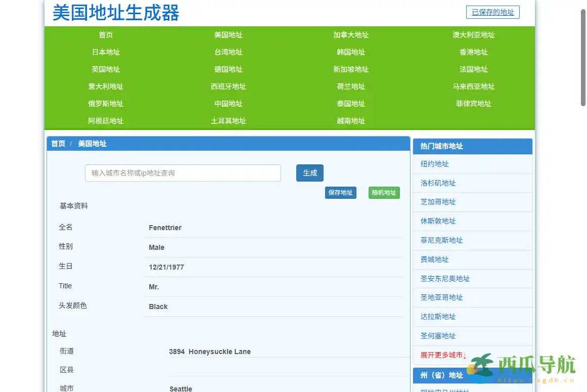Select 中国地址 from the navigation menu
Image resolution: width=587 pixels, height=392 pixels.
pos(229,104)
